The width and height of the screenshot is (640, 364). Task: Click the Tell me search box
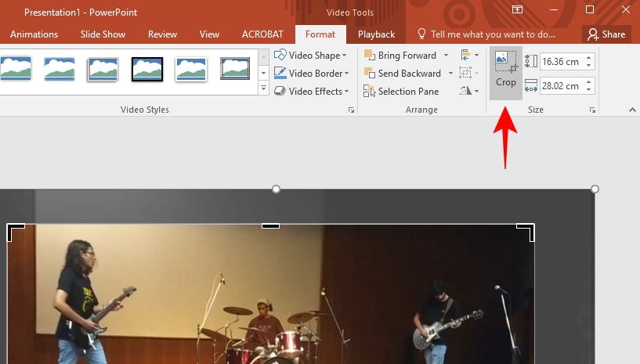pos(492,34)
